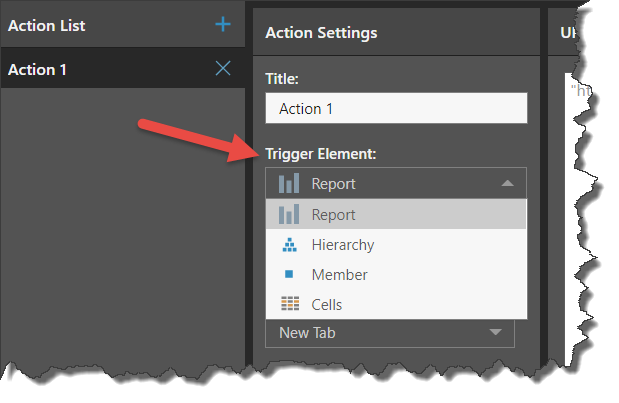Click the text area in the right panel

[x=583, y=200]
